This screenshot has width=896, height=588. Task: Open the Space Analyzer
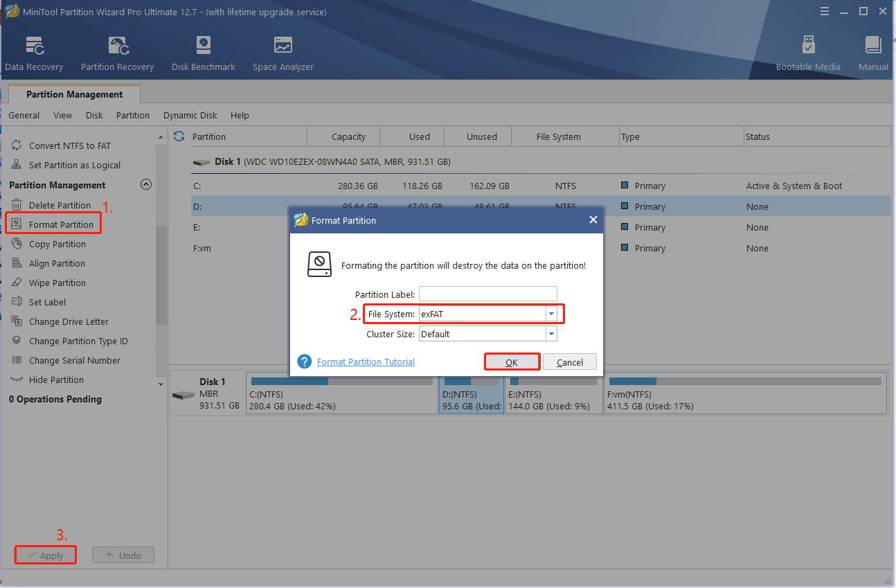point(282,52)
